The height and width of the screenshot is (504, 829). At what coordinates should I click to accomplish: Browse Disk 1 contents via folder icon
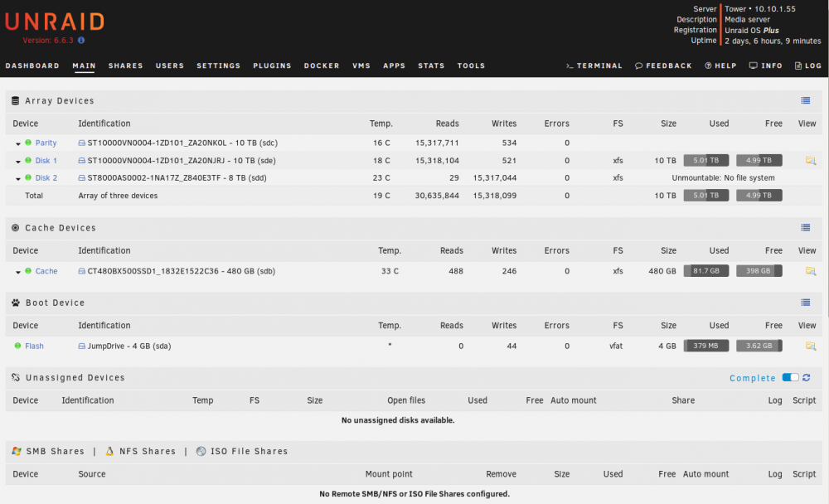pos(811,160)
